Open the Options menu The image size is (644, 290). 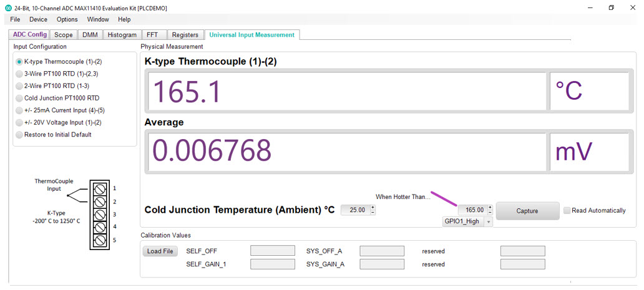[x=67, y=19]
